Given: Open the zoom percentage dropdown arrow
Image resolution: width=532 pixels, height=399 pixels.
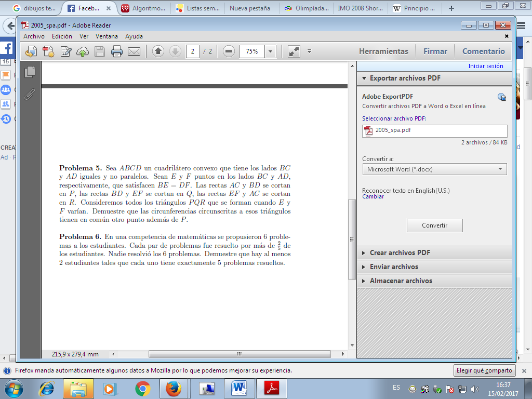Looking at the screenshot, I should 270,51.
